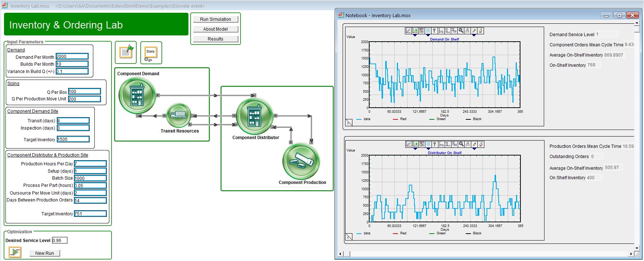Screen dimensions: 644x261
Task: Click the Run Simulation button
Action: point(215,19)
